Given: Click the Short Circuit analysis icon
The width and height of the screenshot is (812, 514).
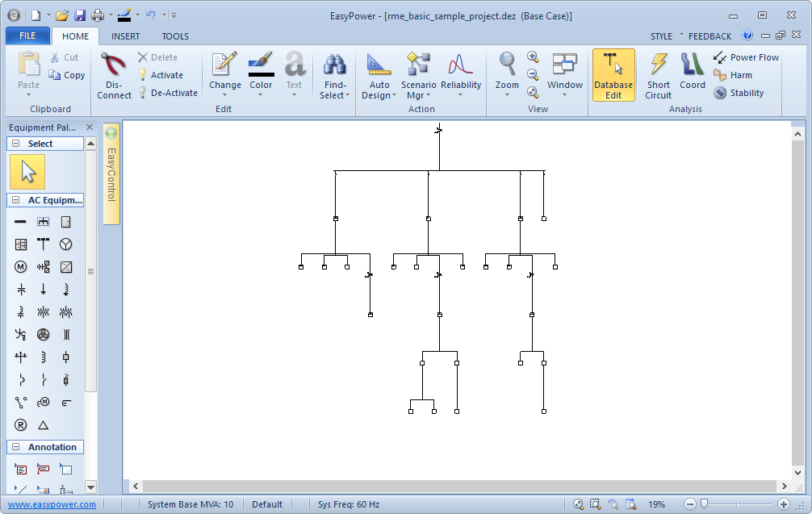Looking at the screenshot, I should click(659, 65).
